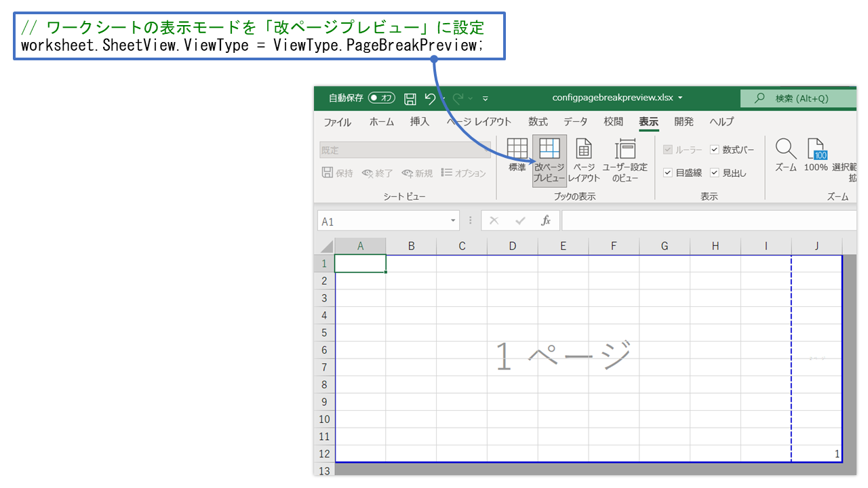Switch to the 校閲 tab
This screenshot has height=488, width=868.
click(x=614, y=122)
